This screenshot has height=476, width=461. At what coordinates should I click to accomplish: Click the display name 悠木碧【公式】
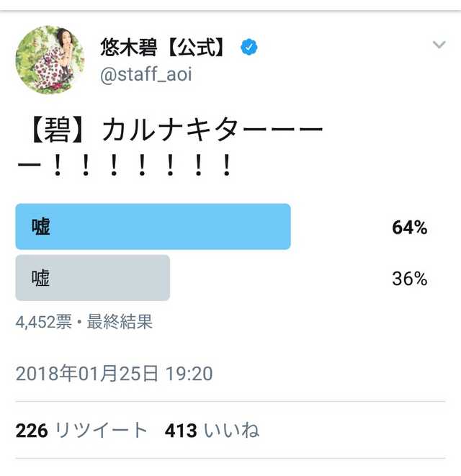click(165, 48)
